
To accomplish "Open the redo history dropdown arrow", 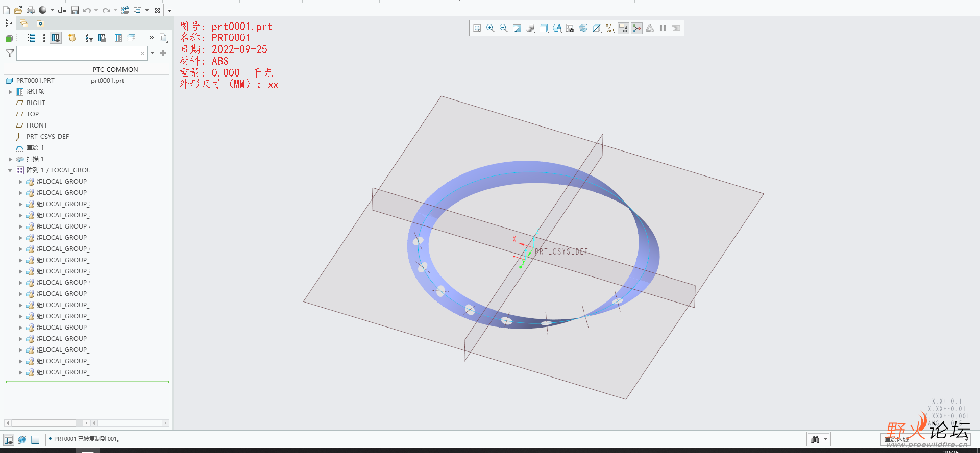I will coord(115,10).
